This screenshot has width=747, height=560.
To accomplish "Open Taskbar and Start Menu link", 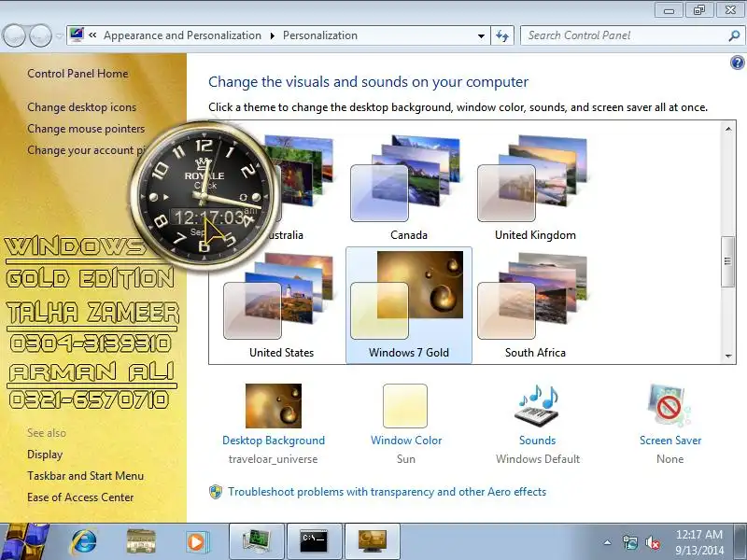I will tap(85, 476).
